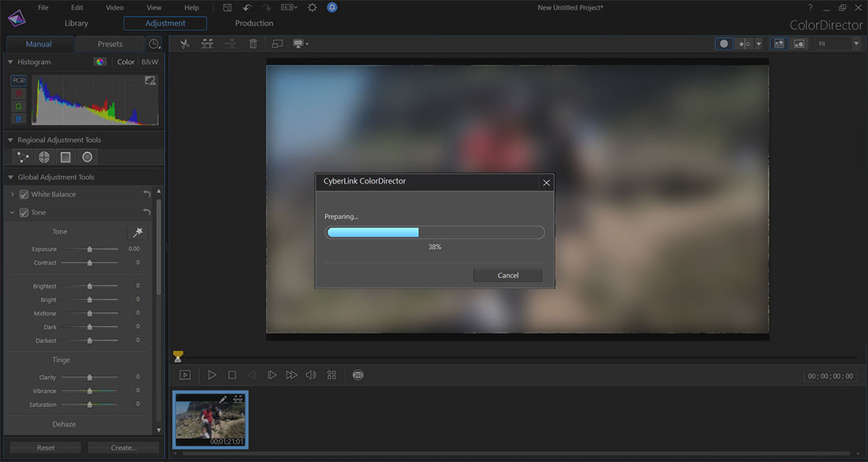Switch histogram to RGB channel

coord(19,80)
